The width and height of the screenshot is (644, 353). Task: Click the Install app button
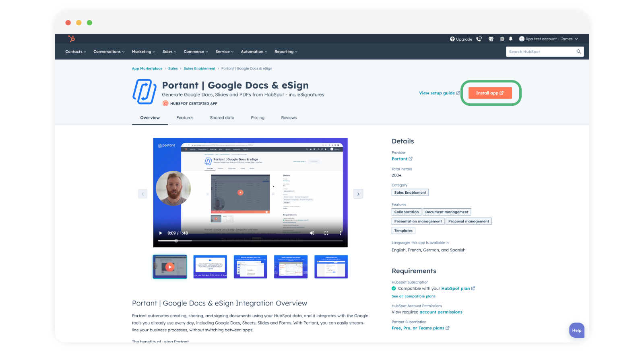coord(490,93)
